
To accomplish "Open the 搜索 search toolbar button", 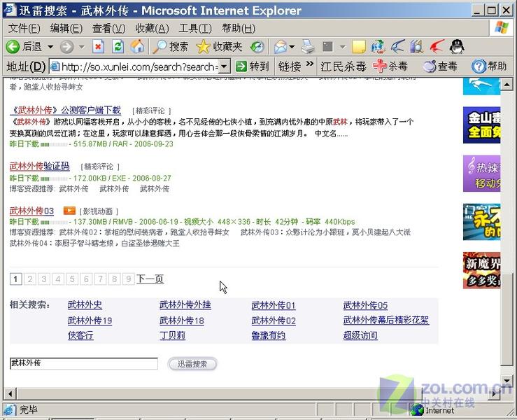I will [x=171, y=46].
